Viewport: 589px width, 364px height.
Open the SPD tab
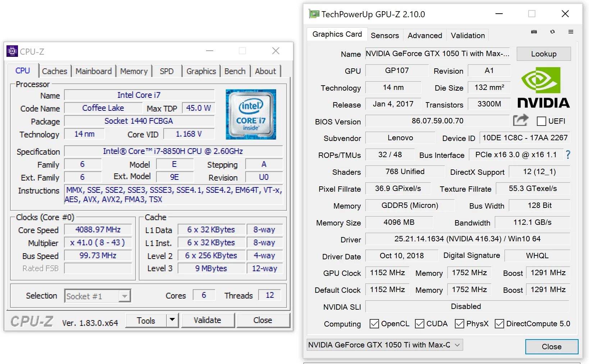coord(166,71)
